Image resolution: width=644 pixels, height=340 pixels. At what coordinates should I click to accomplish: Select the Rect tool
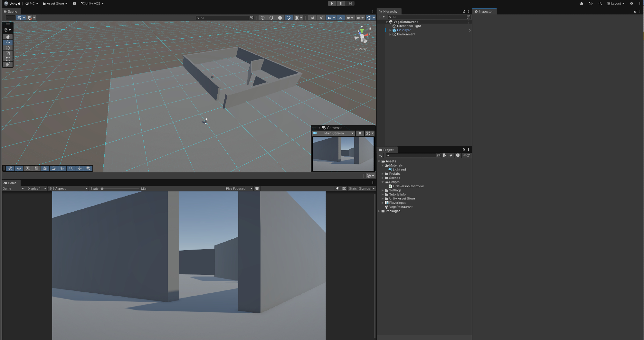coord(8,59)
